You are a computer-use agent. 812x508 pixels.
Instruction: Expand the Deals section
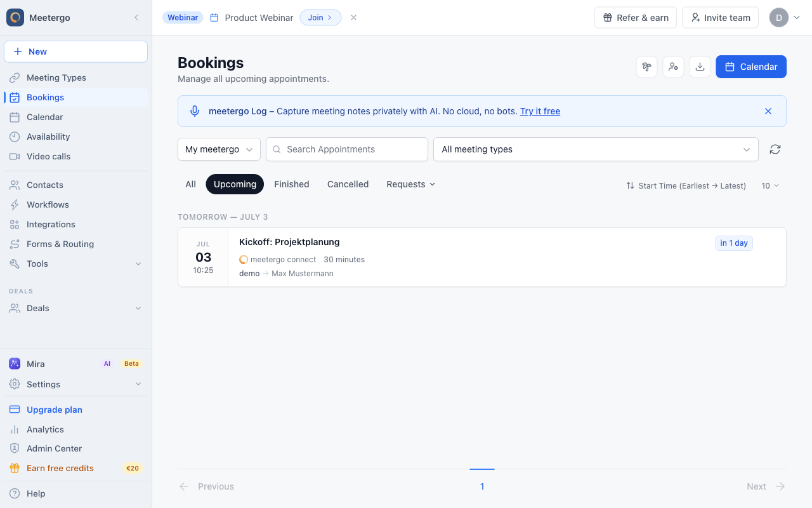[76, 308]
